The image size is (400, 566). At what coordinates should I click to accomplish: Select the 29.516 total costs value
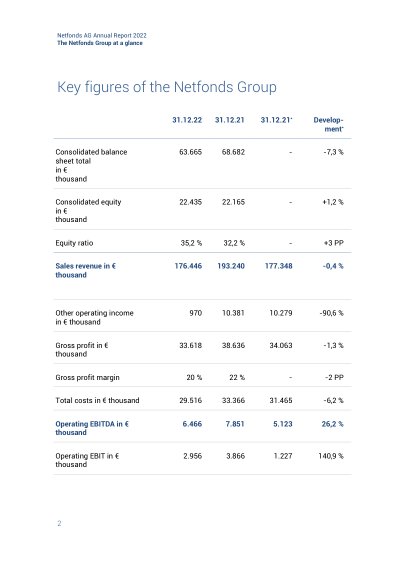191,400
